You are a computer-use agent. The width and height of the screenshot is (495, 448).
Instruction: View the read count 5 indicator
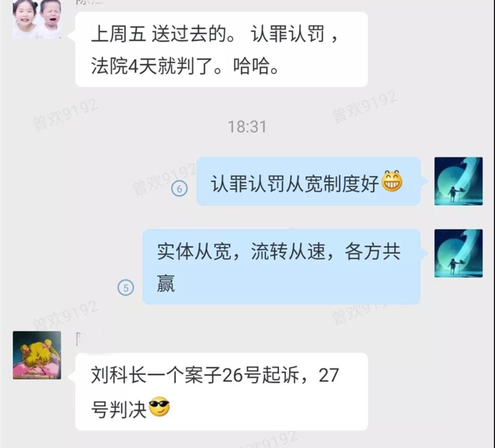[126, 288]
